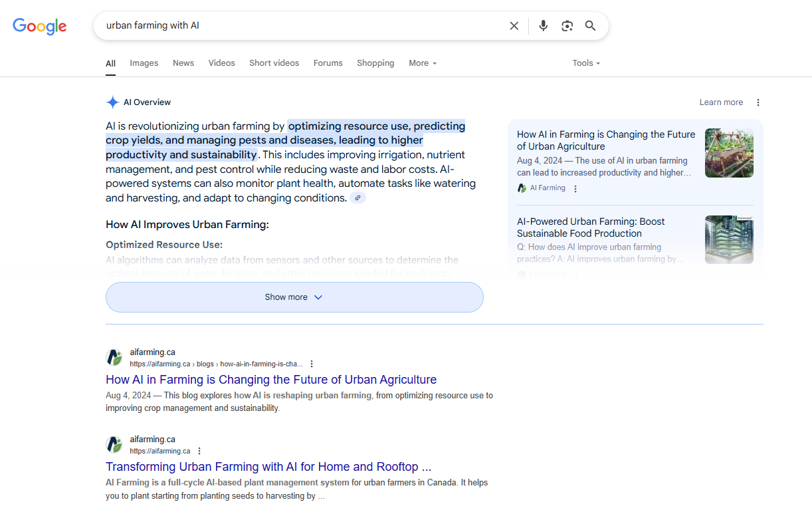Click 'Optimized Resource Use:' subheading
The image size is (812, 524).
pos(164,245)
